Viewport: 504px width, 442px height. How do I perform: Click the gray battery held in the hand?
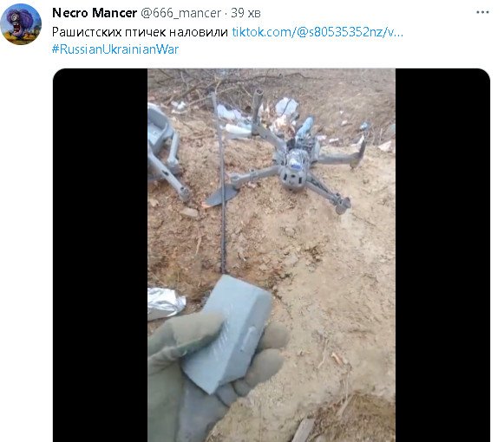point(227,334)
